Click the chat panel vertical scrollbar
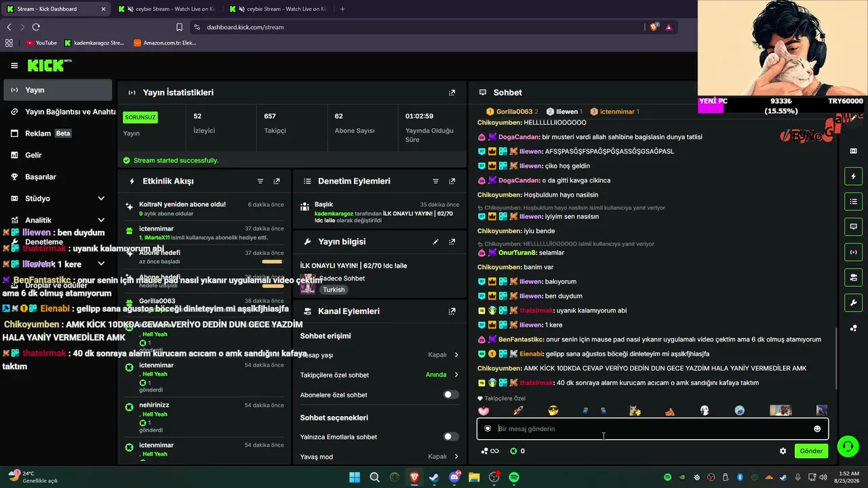 835,358
